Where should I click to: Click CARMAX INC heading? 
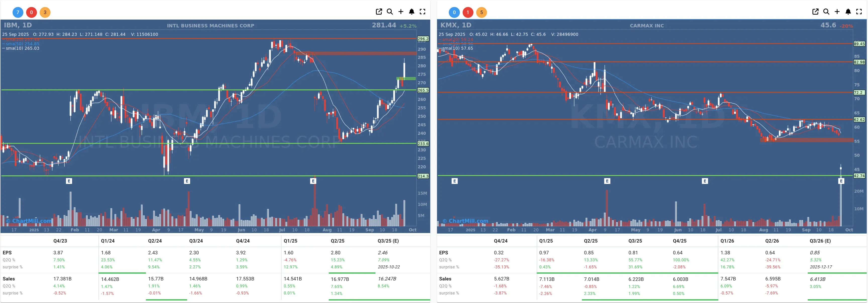tap(647, 26)
